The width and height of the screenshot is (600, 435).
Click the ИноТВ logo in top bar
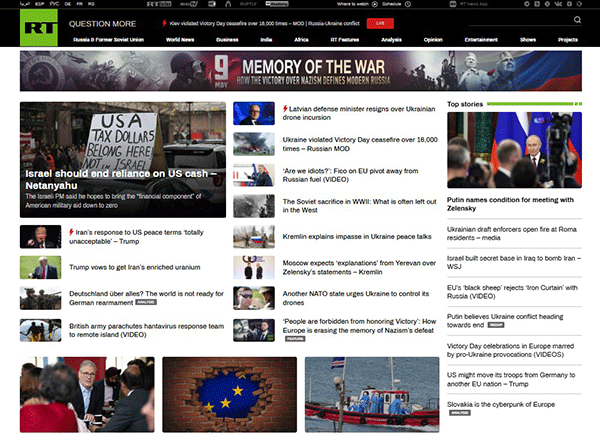point(189,4)
